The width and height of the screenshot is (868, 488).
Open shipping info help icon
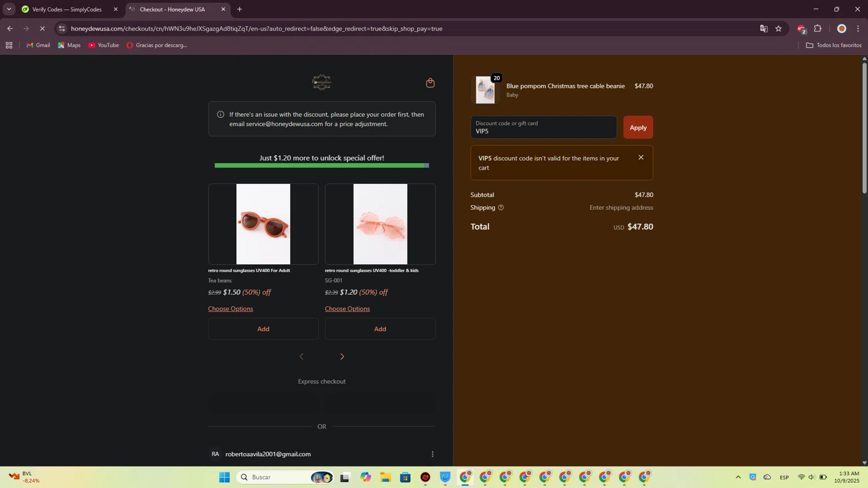[x=501, y=208]
